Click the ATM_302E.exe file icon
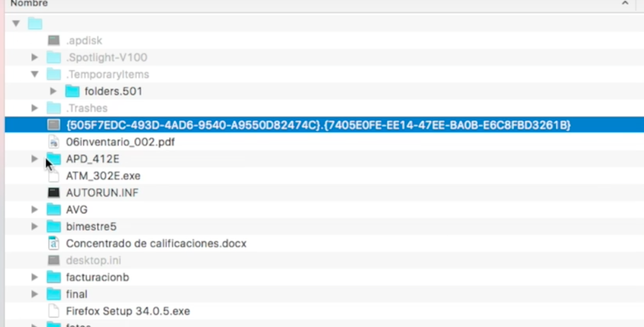 [x=54, y=175]
